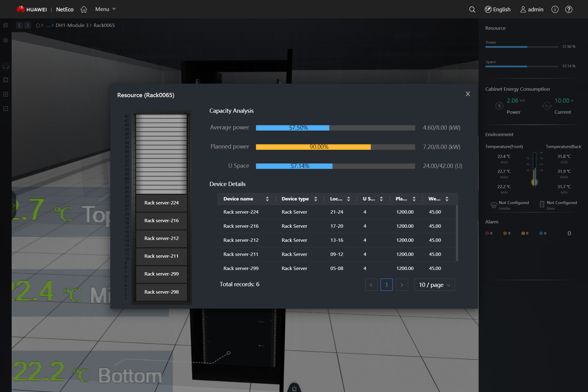This screenshot has height=392, width=588.
Task: Click the help question mark icon
Action: (x=569, y=10)
